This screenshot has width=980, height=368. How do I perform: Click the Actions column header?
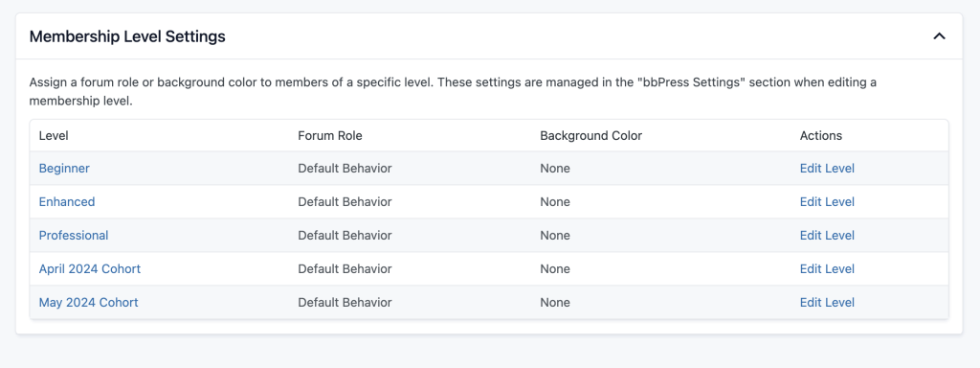point(821,135)
